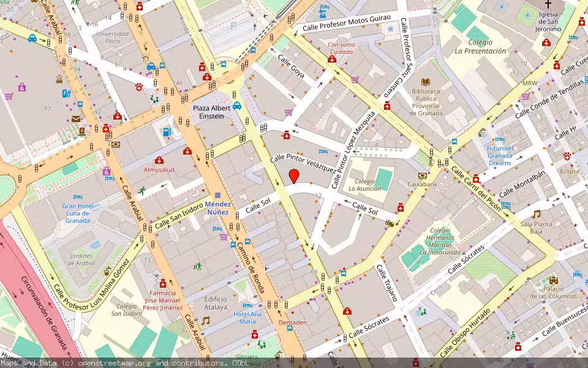588x368 pixels.
Task: Select the Dentaden label
Action: [x=293, y=323]
